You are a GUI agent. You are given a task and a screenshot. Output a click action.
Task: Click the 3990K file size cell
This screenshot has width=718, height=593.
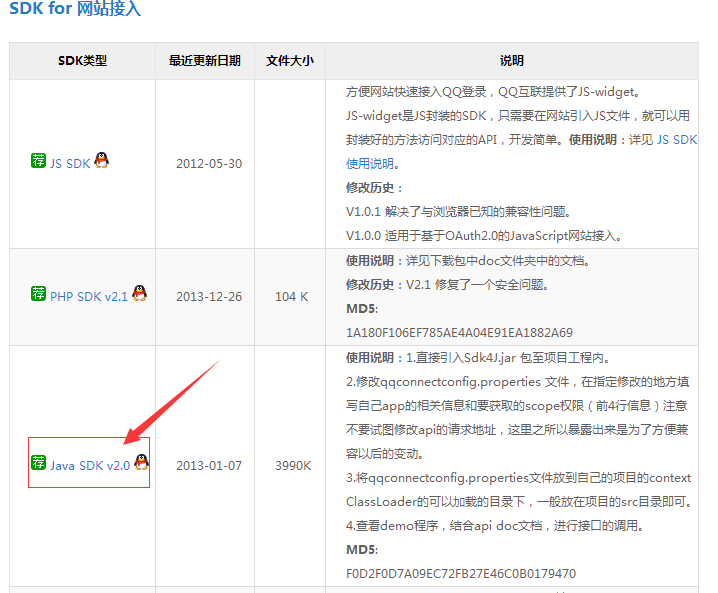click(293, 466)
